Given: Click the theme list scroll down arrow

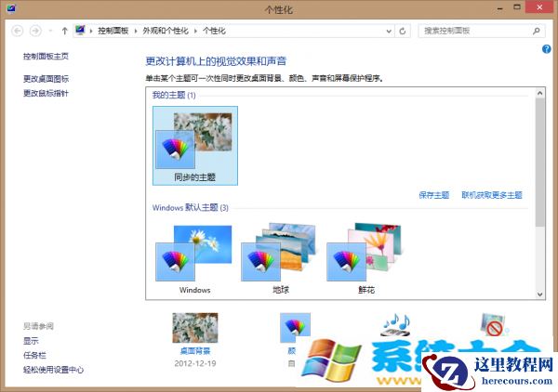Looking at the screenshot, I should (539, 294).
